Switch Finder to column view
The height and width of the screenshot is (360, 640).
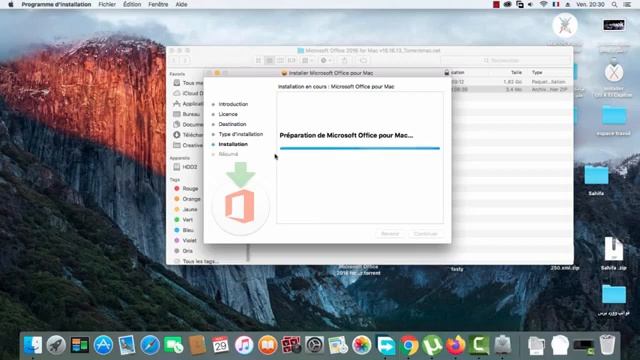(280, 60)
